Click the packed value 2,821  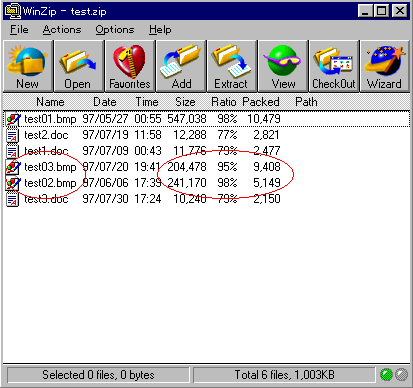coord(266,135)
